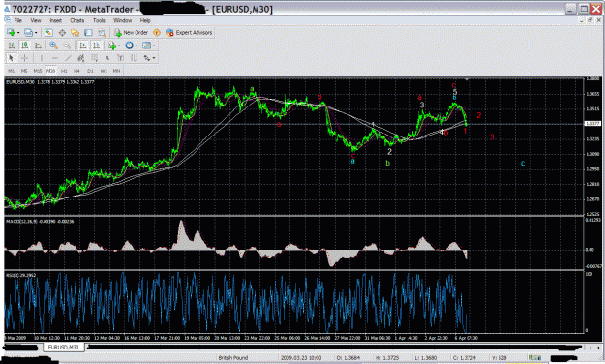Open the Profiles toolbar icon
Image resolution: width=605 pixels, height=364 pixels.
pos(28,33)
